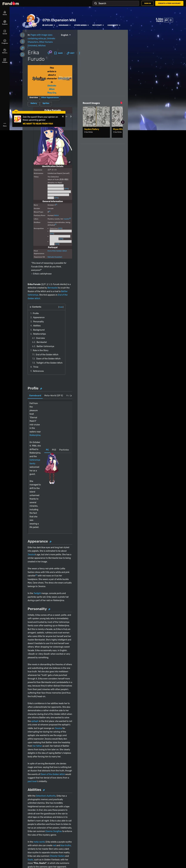Open Saved bookmarks in the sidebar
Viewport: 186px width, 868px height.
tap(5, 32)
